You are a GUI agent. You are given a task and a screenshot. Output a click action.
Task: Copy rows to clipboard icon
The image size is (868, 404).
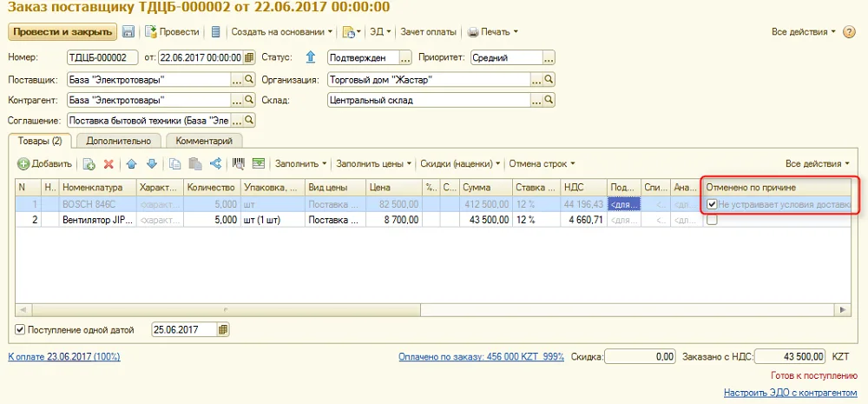click(175, 163)
